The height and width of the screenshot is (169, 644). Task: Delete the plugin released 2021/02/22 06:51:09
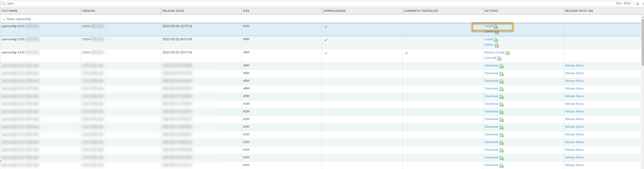click(489, 45)
